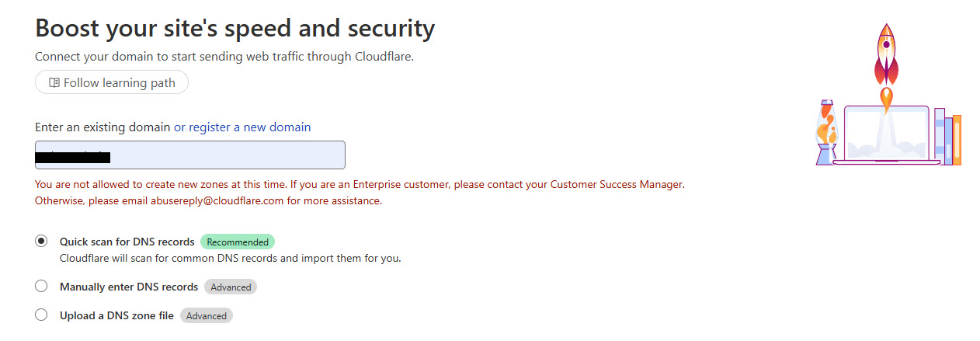Click the lava lamp illustration
Image resolution: width=980 pixels, height=341 pixels.
pyautogui.click(x=827, y=132)
